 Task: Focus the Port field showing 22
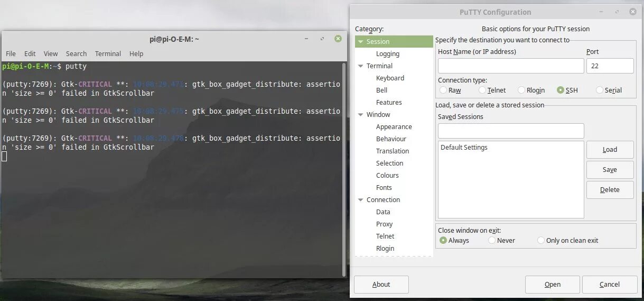click(x=610, y=66)
